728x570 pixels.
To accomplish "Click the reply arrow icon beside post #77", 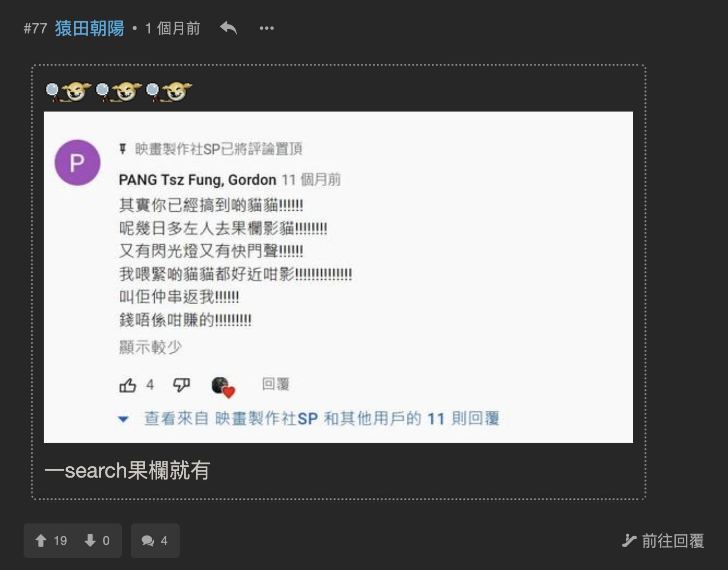I will 228,28.
